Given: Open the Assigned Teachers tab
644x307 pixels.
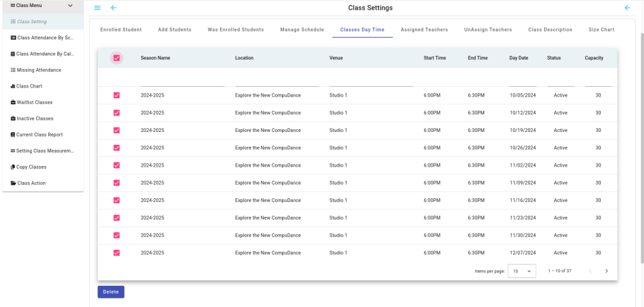Looking at the screenshot, I should point(424,30).
